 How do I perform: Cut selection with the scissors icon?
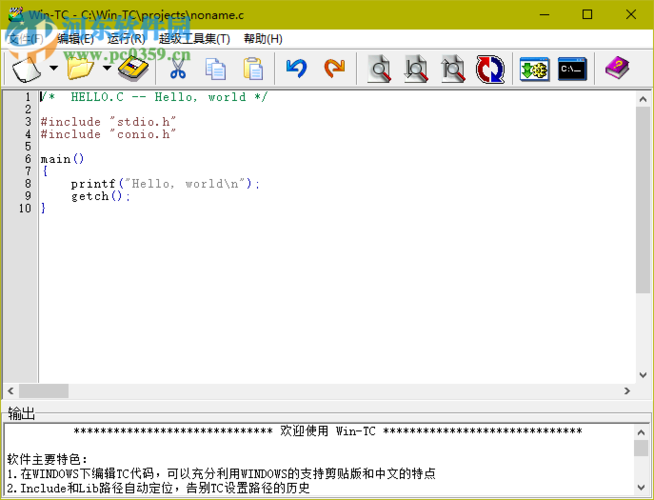click(178, 69)
